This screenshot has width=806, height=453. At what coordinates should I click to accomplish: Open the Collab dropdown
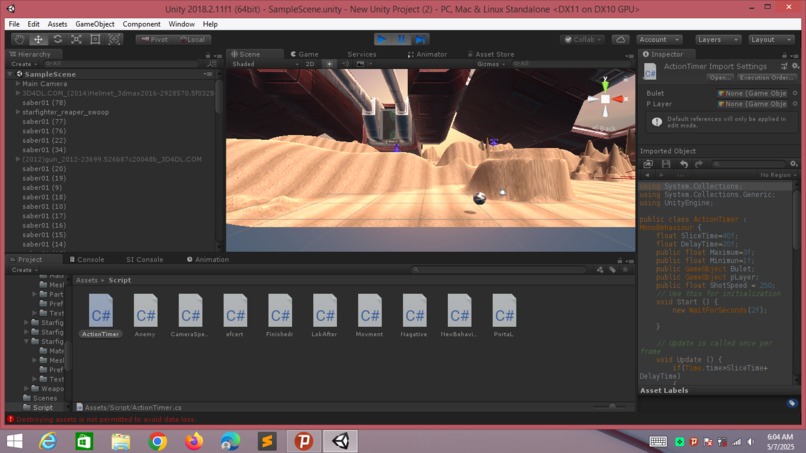tap(583, 40)
